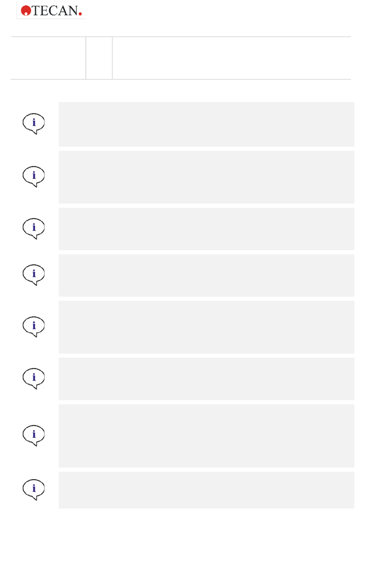The image size is (392, 577).
Task: Click the third info note icon from top
Action: tap(33, 228)
